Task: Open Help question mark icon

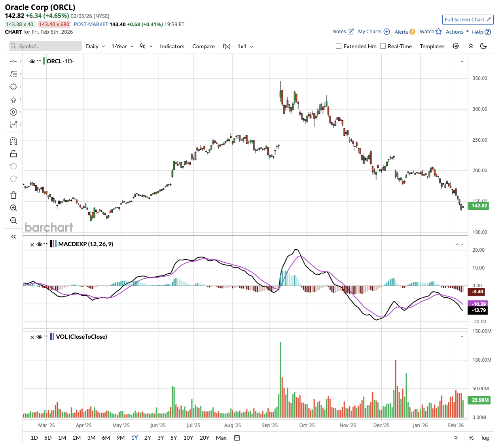Action: (488, 32)
